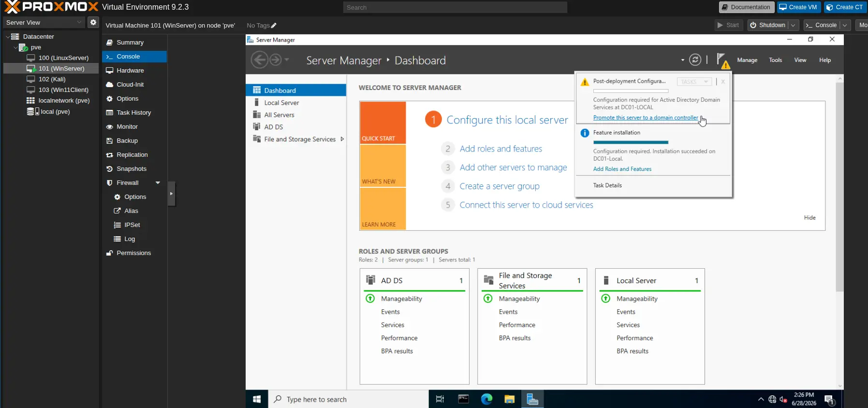The width and height of the screenshot is (868, 408).
Task: Click the network tray icon
Action: coord(772,400)
